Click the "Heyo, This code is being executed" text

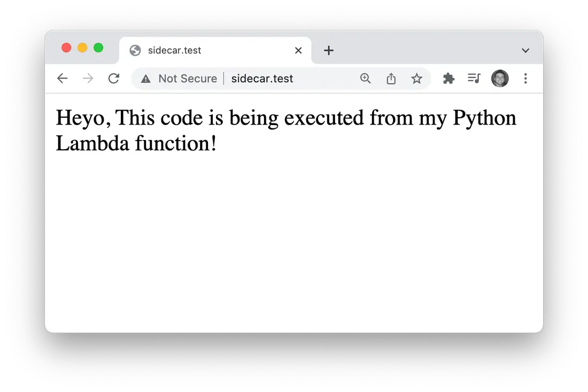click(x=210, y=118)
